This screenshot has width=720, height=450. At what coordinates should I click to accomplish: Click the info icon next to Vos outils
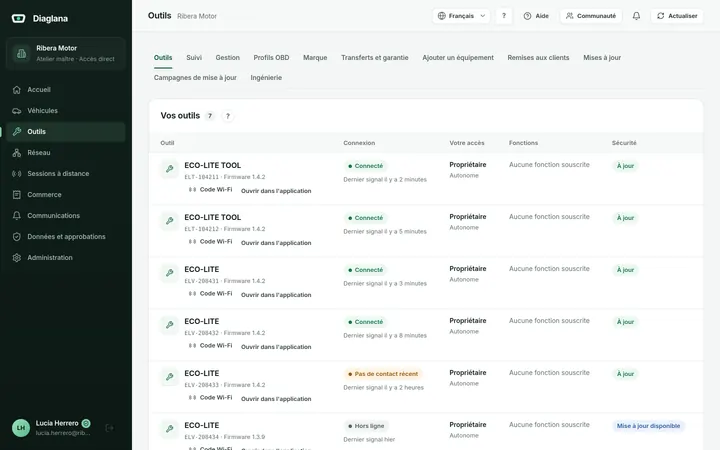pos(227,116)
